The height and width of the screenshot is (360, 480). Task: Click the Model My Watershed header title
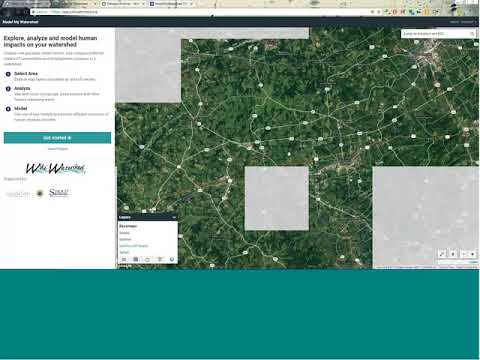20,22
